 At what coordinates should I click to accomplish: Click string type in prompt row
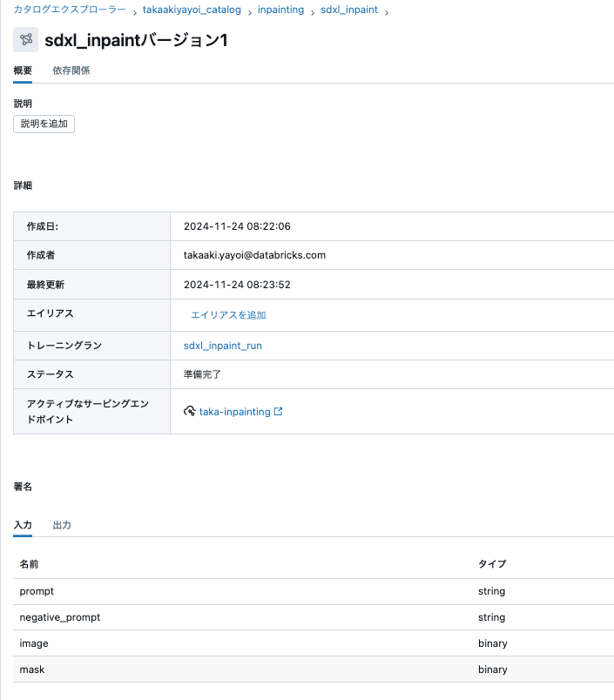tap(492, 591)
